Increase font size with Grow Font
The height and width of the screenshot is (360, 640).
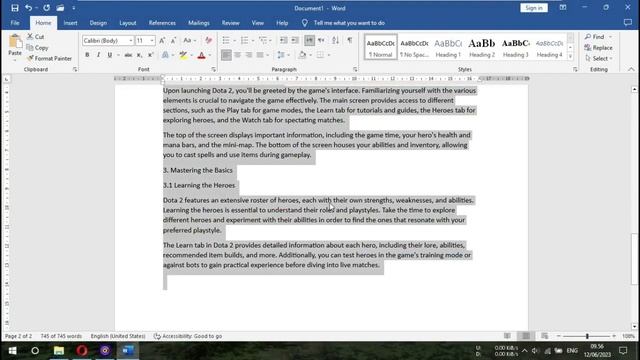(162, 40)
